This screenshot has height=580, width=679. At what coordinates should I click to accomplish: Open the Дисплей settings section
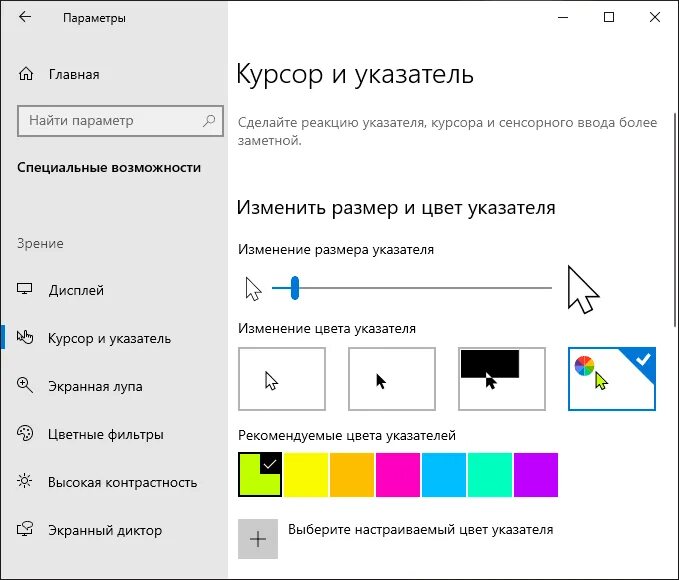pos(114,290)
